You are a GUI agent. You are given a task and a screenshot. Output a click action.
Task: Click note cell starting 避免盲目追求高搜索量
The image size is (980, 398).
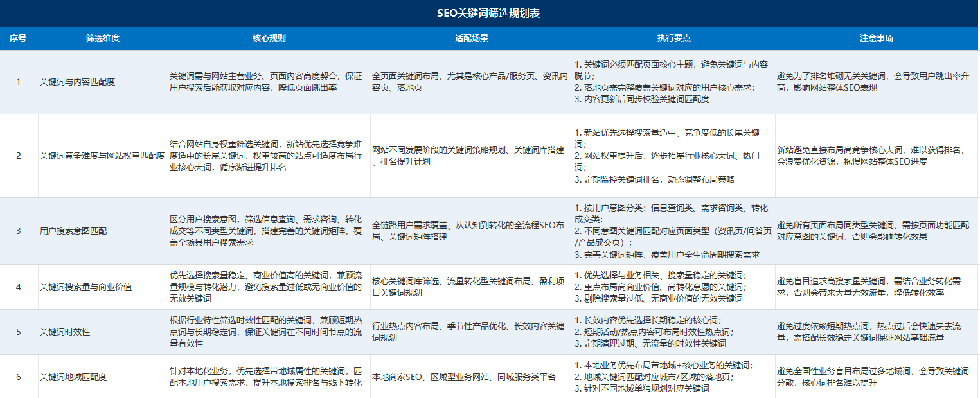click(877, 287)
